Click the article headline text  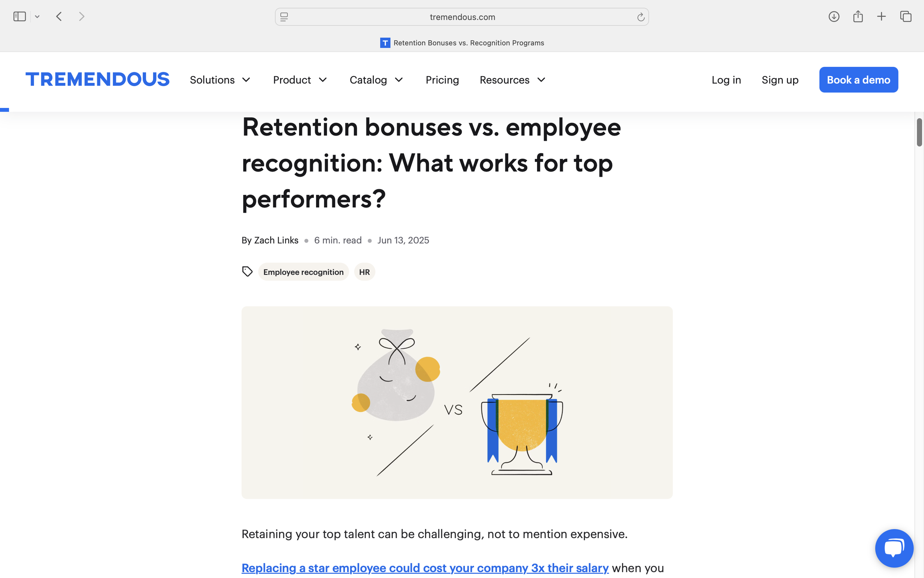(x=431, y=163)
